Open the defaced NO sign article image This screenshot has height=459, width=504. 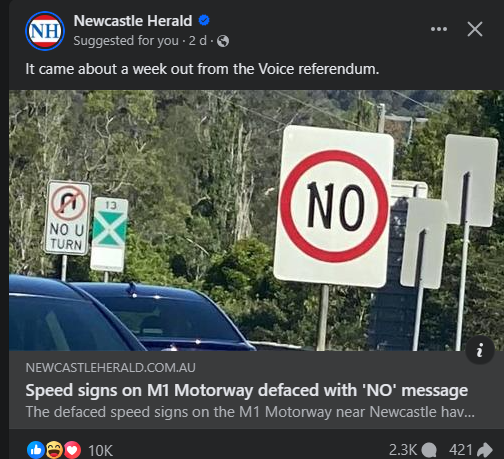(256, 220)
